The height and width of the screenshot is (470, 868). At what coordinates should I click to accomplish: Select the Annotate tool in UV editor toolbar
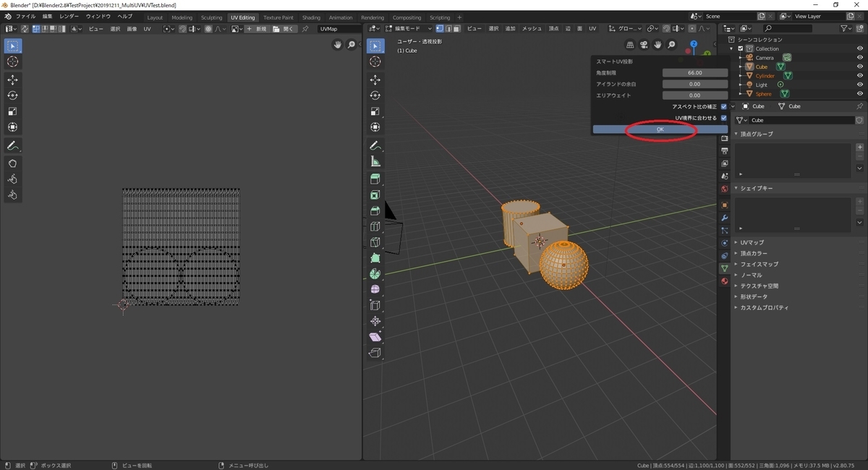click(12, 146)
